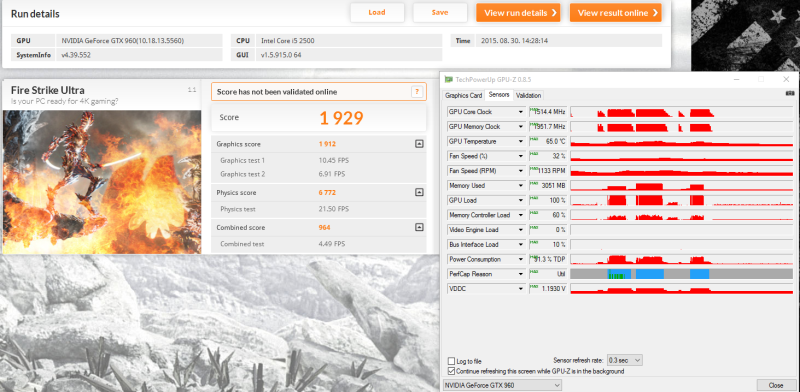Click the overall score 1 929

click(341, 118)
